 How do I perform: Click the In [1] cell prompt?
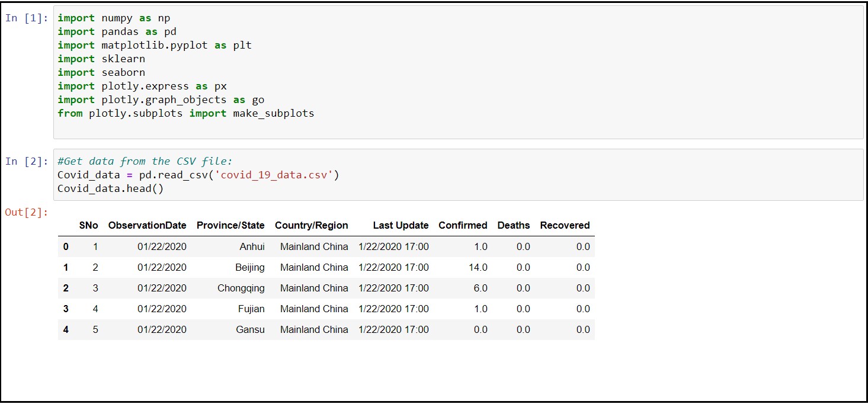[27, 18]
